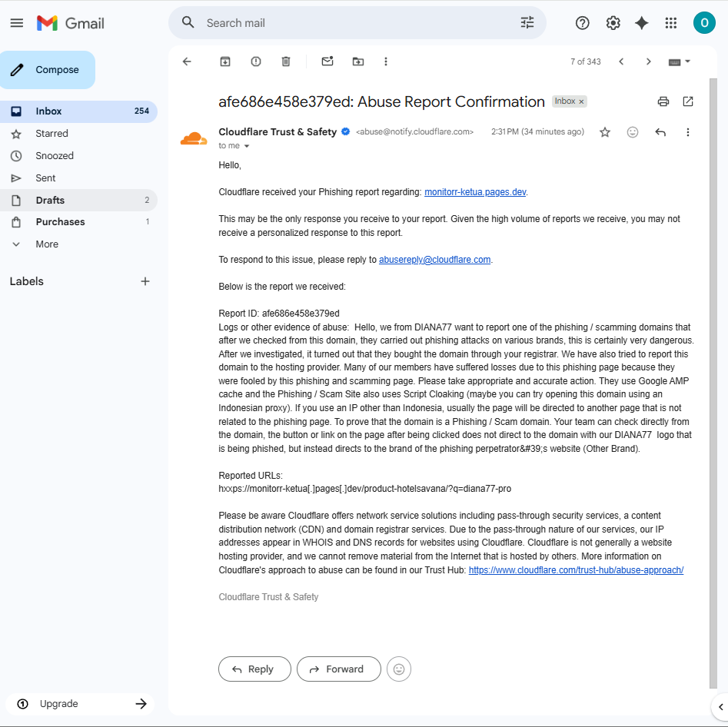This screenshot has width=728, height=727.
Task: Open the Drafts folder
Action: [78, 200]
